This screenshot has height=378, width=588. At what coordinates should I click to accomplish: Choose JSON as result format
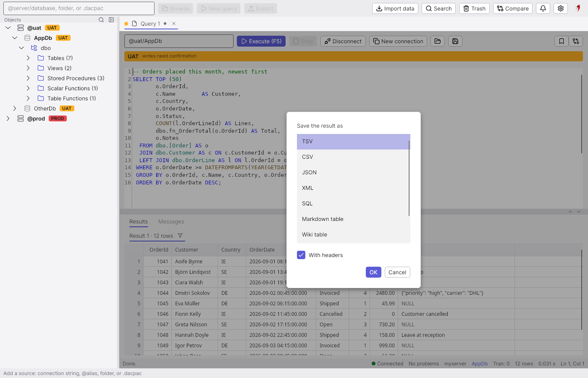point(353,173)
